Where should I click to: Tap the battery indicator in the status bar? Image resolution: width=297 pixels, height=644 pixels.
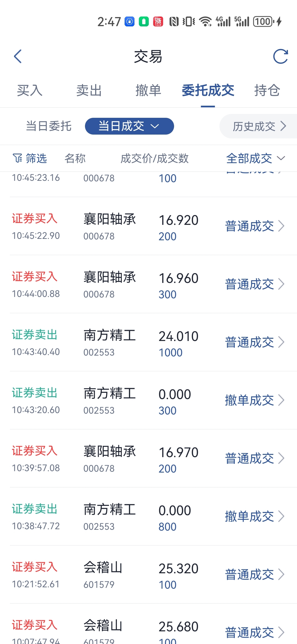[x=264, y=21]
